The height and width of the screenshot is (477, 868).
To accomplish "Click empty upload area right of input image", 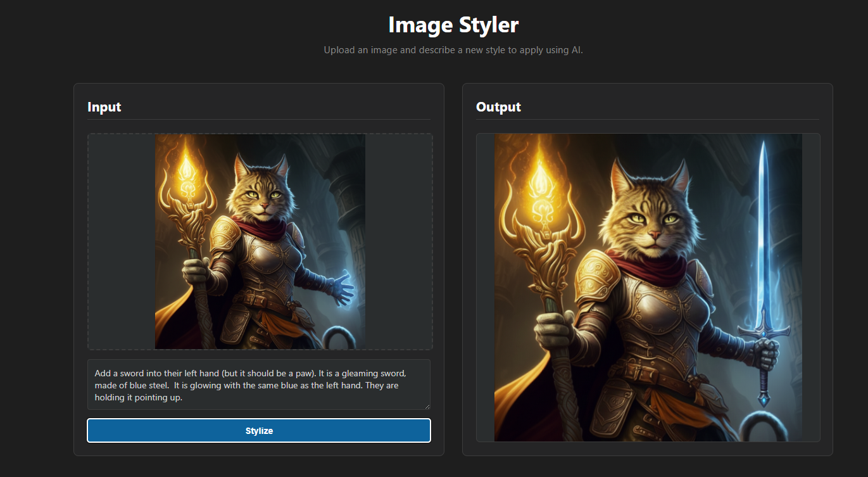I will (399, 241).
